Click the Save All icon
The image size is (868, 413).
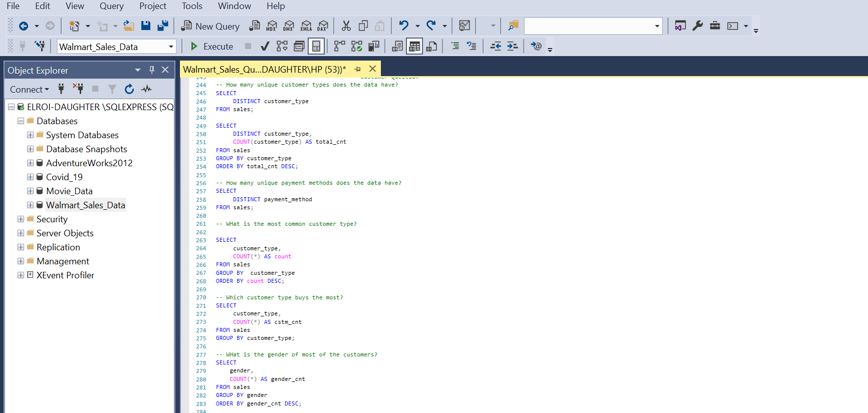tap(163, 26)
